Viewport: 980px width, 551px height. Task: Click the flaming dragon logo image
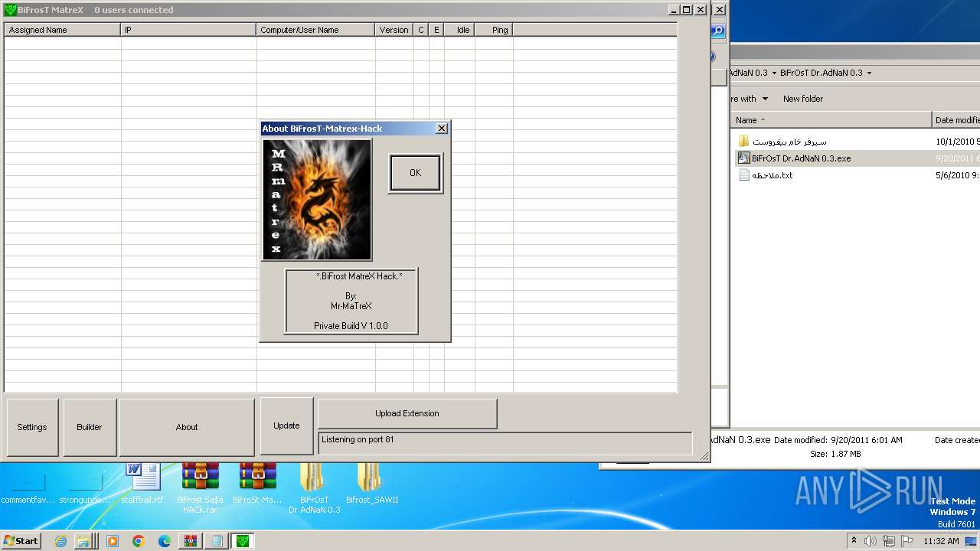[x=317, y=200]
